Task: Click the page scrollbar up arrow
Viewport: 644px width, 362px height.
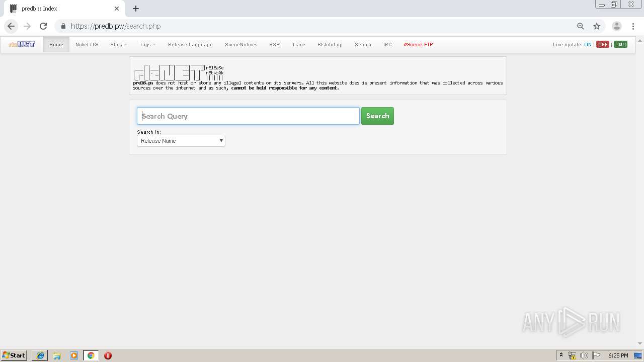Action: 640,40
